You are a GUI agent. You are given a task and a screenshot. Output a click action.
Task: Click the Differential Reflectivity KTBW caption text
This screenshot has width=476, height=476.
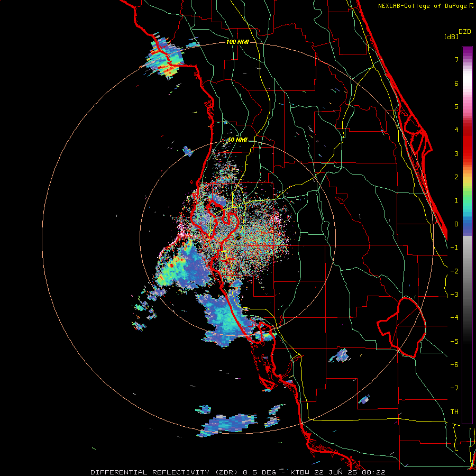pos(238,472)
